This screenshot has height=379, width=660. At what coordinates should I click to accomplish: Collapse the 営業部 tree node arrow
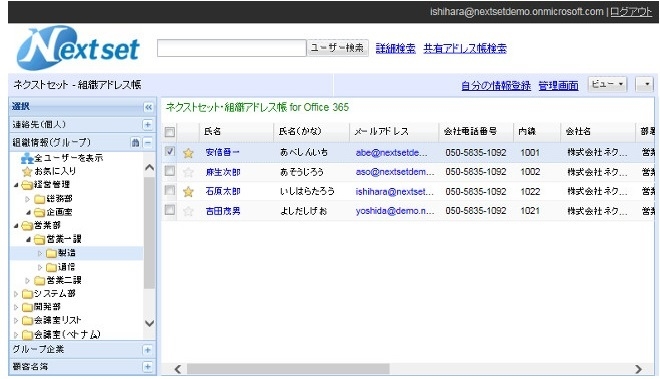[x=16, y=226]
